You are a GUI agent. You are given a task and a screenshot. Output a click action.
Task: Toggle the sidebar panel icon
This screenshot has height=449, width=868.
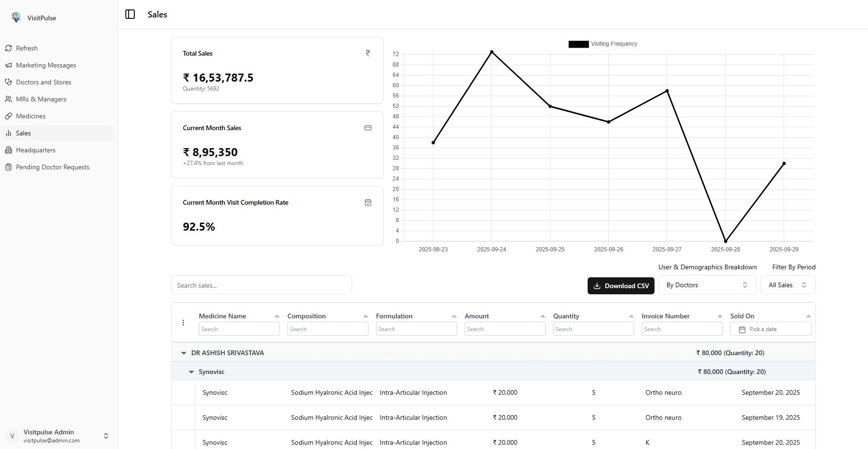[x=130, y=14]
